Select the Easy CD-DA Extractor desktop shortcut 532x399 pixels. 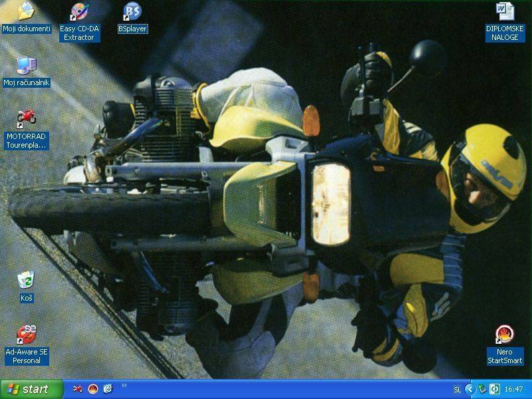(79, 11)
